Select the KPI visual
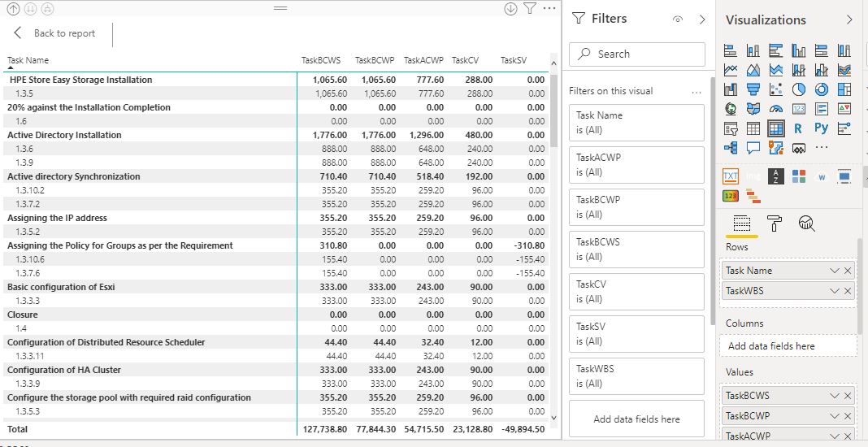The image size is (868, 447). point(844,109)
